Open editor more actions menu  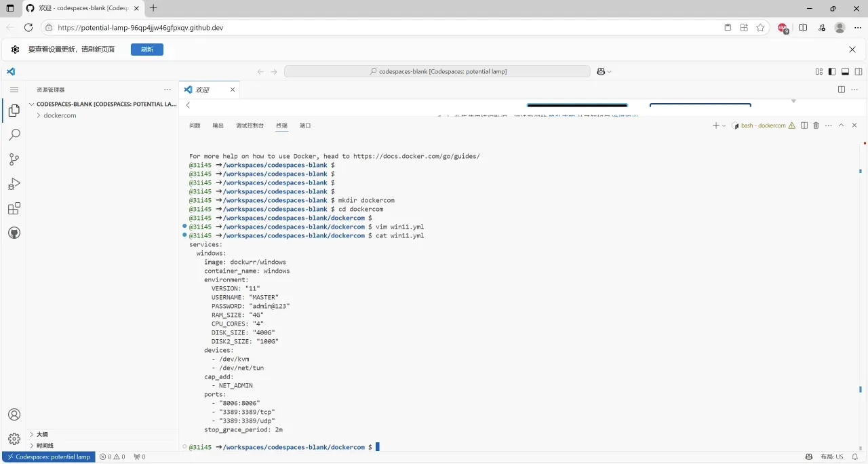[854, 90]
